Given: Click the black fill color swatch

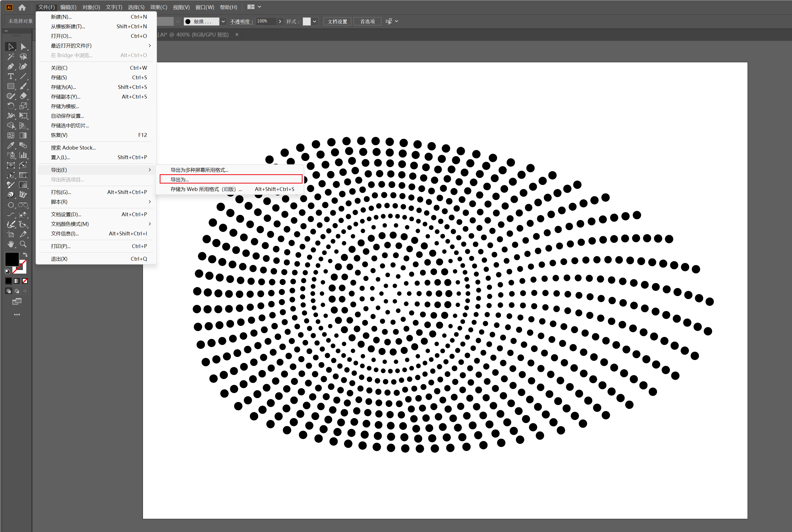Looking at the screenshot, I should pyautogui.click(x=12, y=259).
